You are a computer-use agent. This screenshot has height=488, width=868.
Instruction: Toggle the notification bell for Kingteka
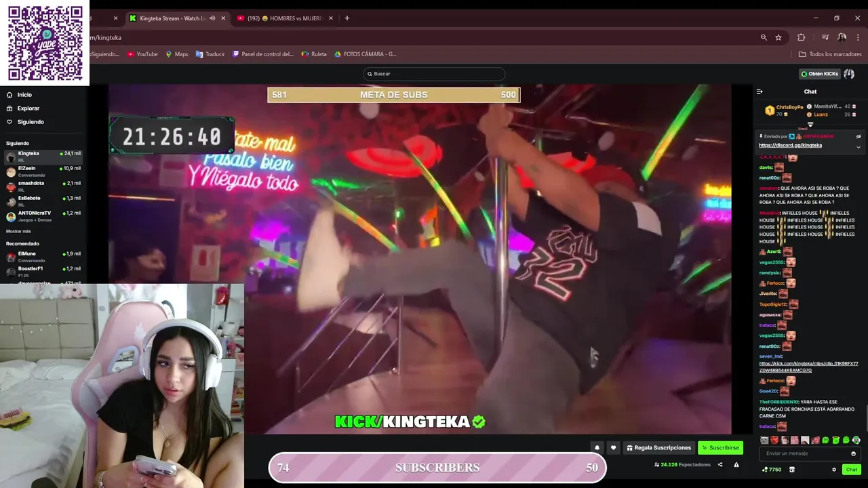pyautogui.click(x=597, y=447)
